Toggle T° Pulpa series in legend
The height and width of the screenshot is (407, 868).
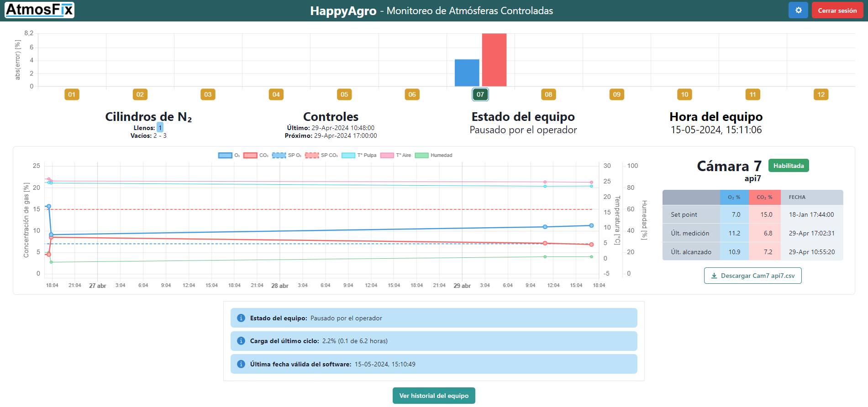359,155
